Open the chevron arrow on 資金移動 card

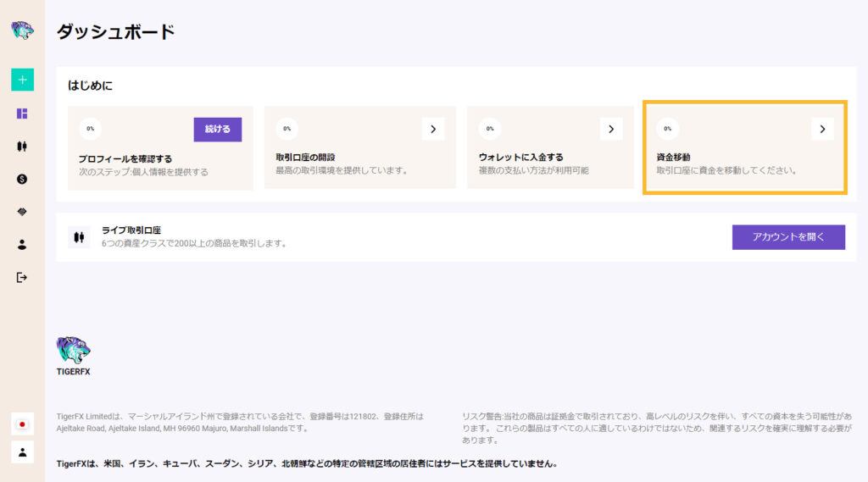click(822, 129)
